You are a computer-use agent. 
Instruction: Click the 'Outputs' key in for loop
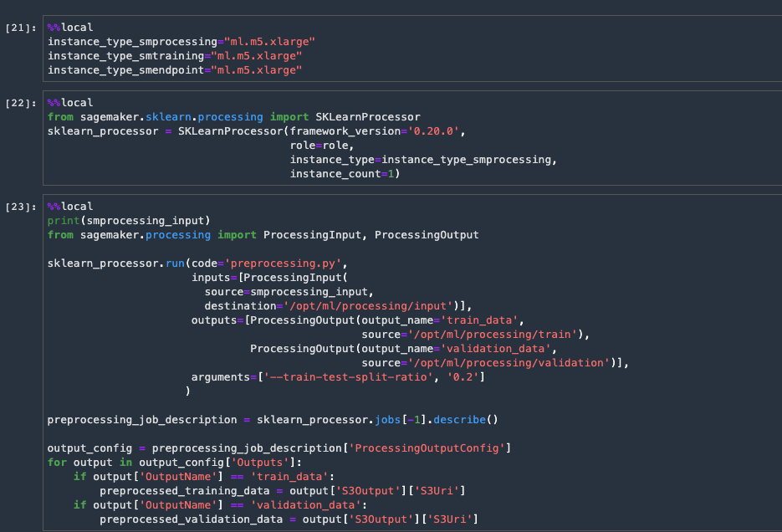click(x=260, y=463)
